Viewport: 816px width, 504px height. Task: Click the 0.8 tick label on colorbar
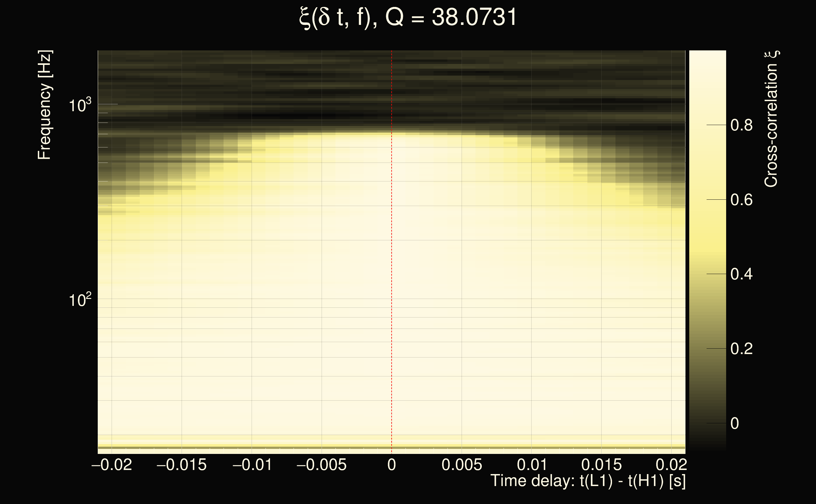741,125
